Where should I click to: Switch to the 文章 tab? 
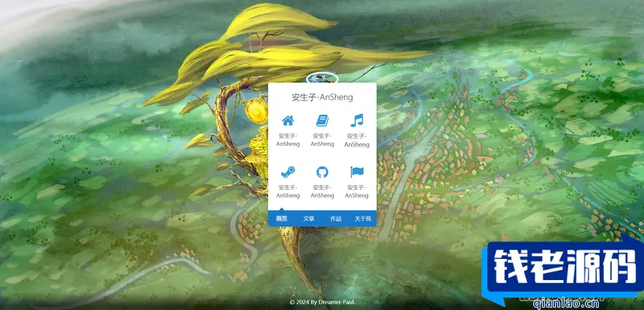pyautogui.click(x=308, y=219)
